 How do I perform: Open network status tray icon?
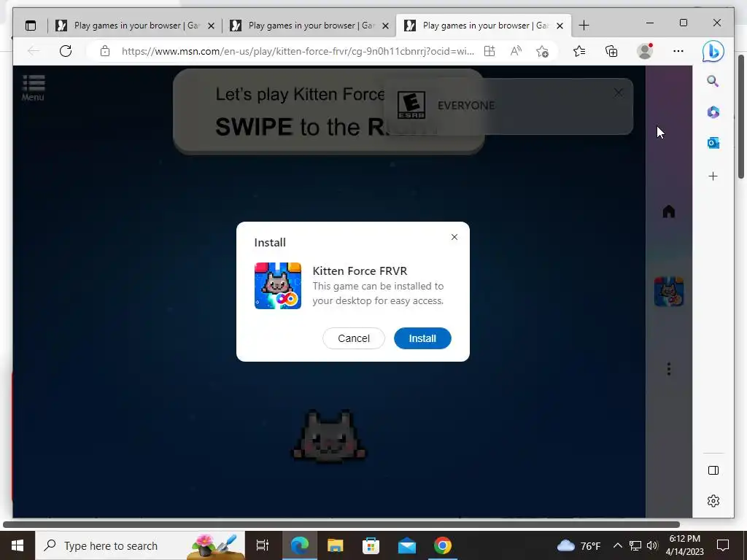635,545
